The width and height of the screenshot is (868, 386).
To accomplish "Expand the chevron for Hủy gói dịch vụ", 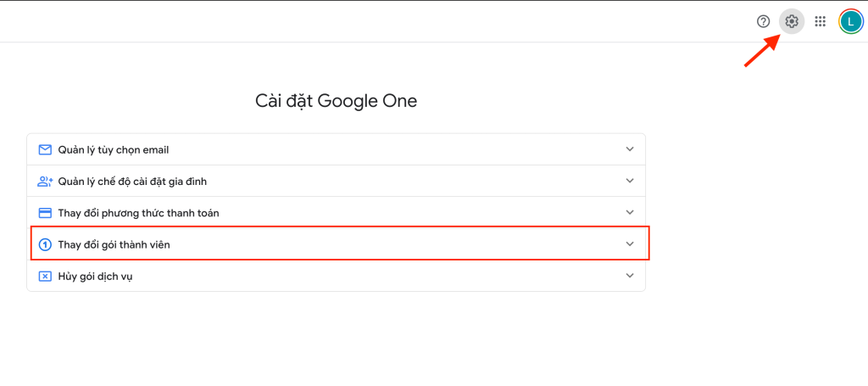I will click(x=630, y=276).
